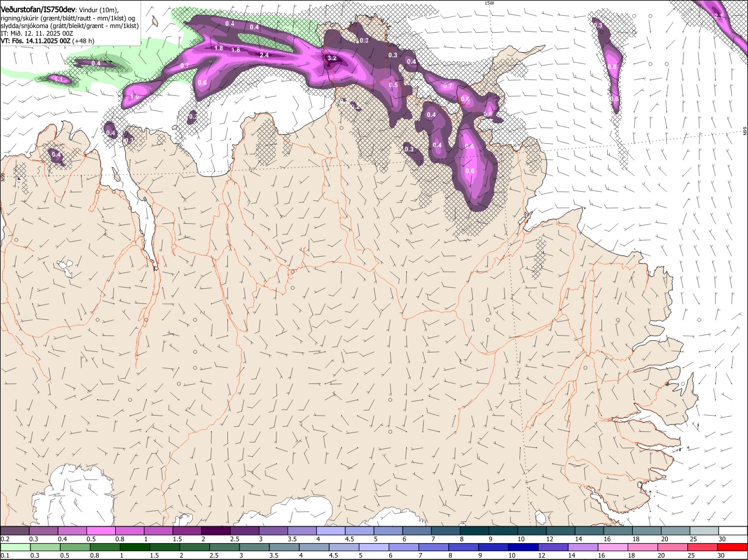
Task: Select the "1.1" label on the western snow patch
Action: pos(58,79)
